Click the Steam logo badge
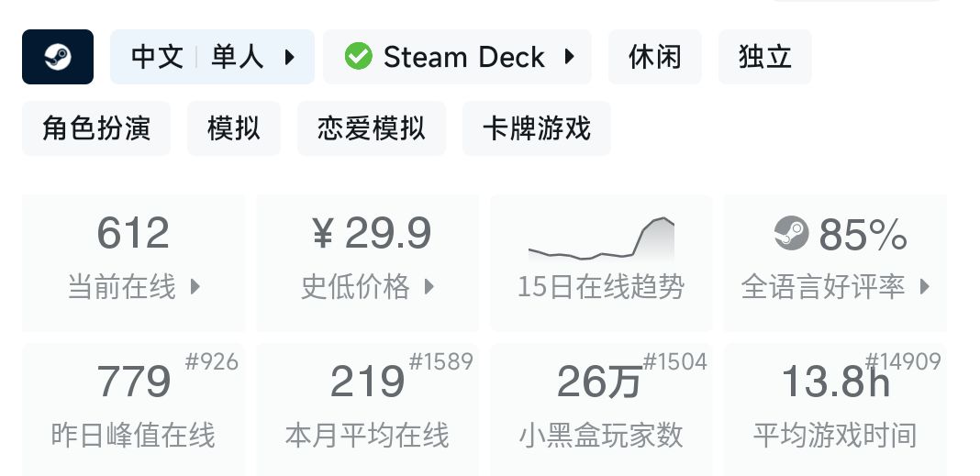The width and height of the screenshot is (980, 476). (58, 57)
